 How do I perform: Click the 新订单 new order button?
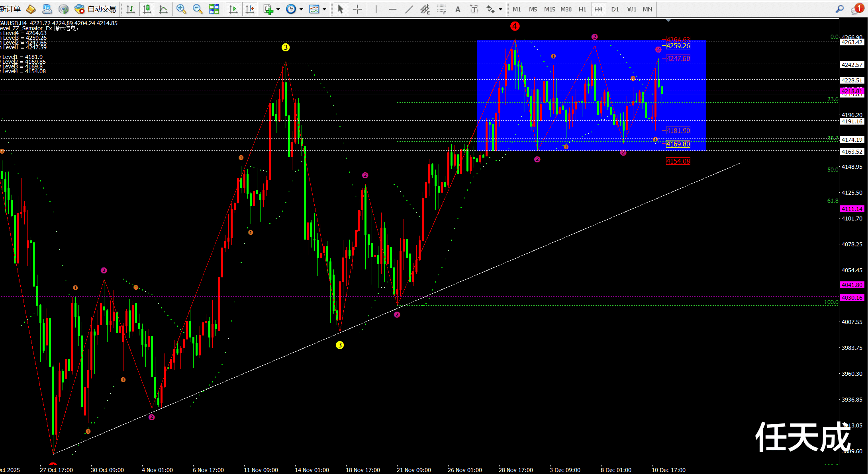[10, 9]
